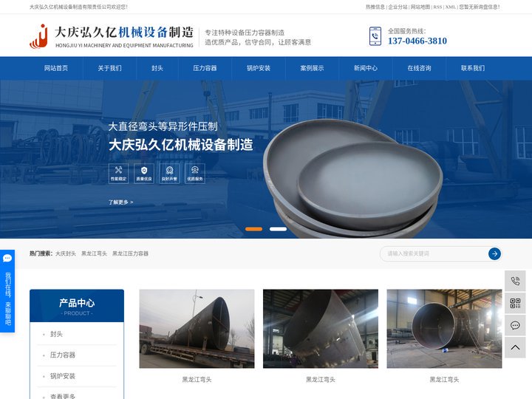Screen dimensions: 532x399
Task: Click 大庆封头 hot search keyword
Action: click(66, 253)
